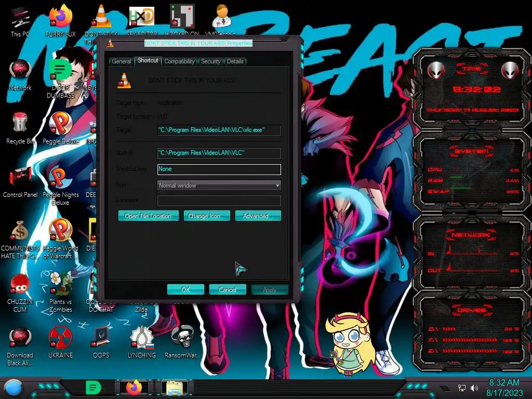Viewport: 532px width, 399px height.
Task: Open Control Panel desktop icon
Action: coord(20,182)
